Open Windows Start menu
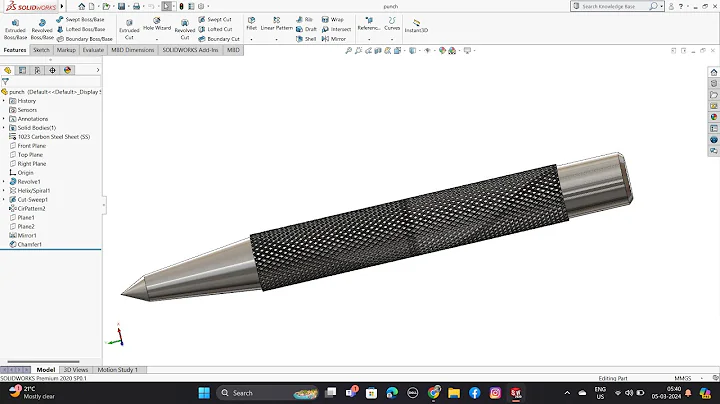The width and height of the screenshot is (720, 404). (204, 393)
